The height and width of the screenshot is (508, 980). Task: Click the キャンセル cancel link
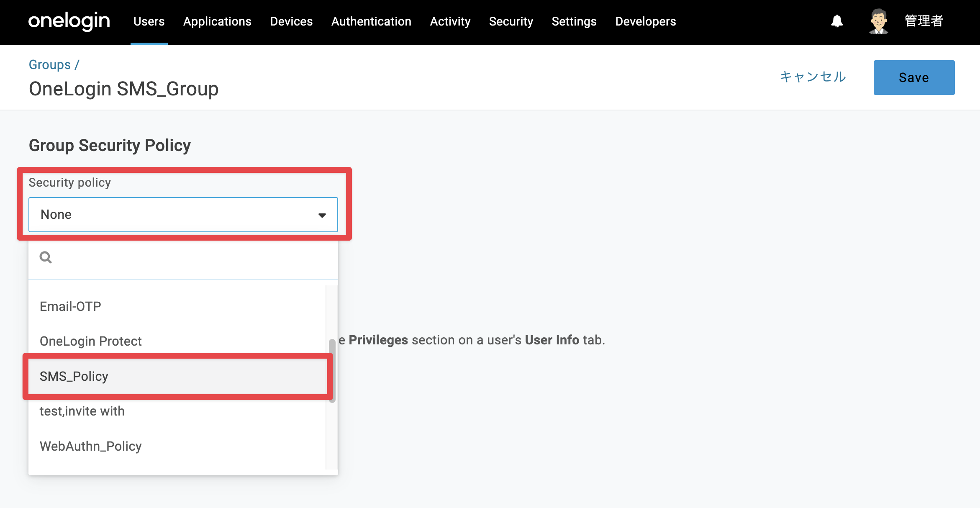pos(813,77)
